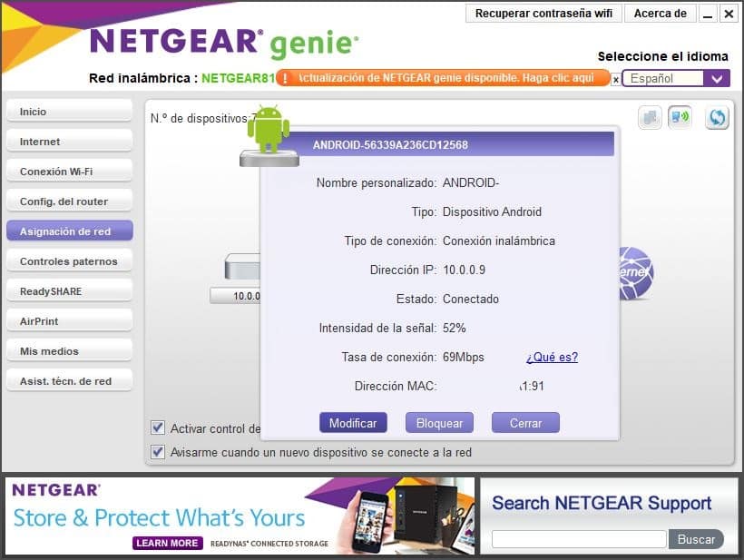Go to the ReadySHARE section
The width and height of the screenshot is (744, 560).
(69, 291)
